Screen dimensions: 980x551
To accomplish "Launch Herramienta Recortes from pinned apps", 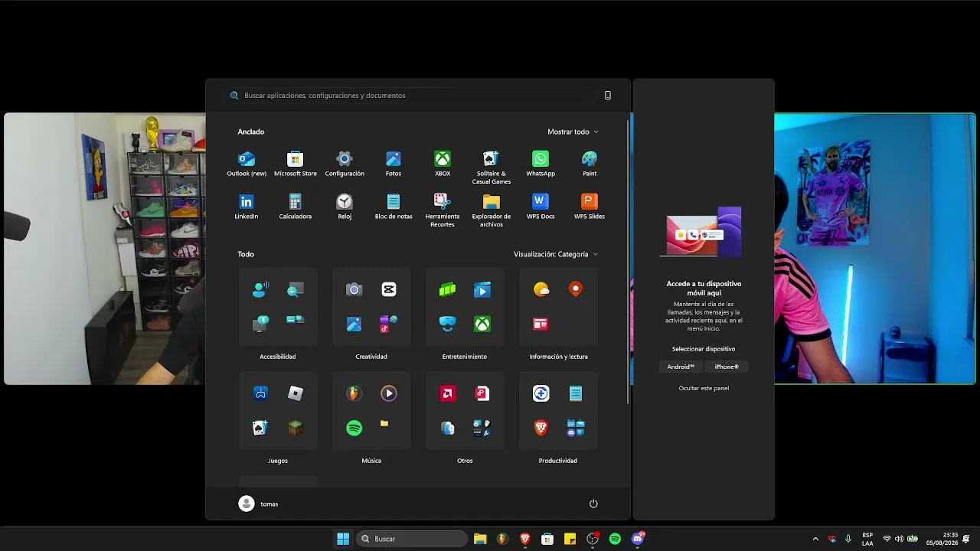I will 443,210.
